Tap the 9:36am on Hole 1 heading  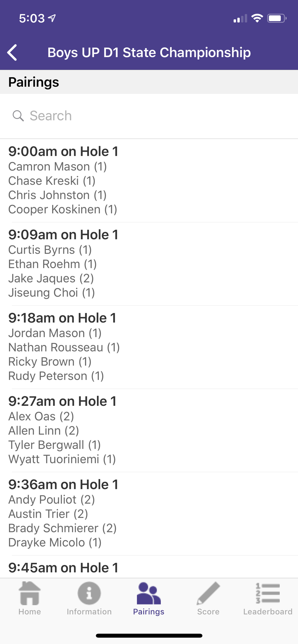click(63, 484)
